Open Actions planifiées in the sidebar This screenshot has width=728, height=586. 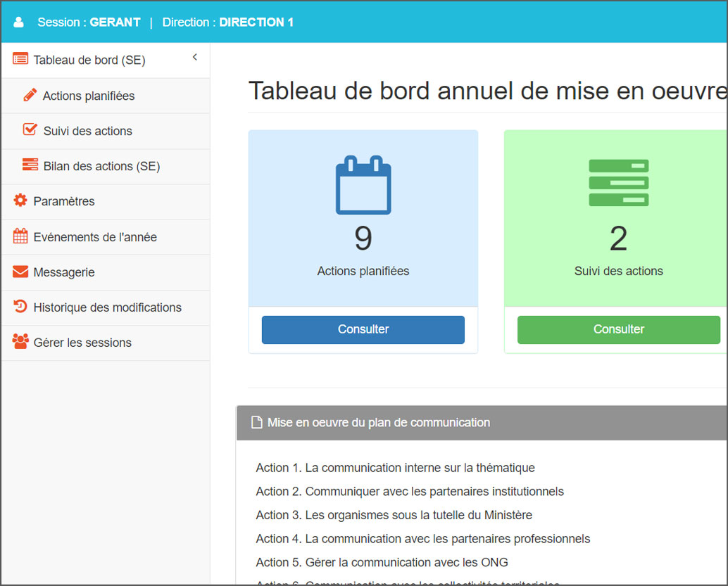(106, 96)
